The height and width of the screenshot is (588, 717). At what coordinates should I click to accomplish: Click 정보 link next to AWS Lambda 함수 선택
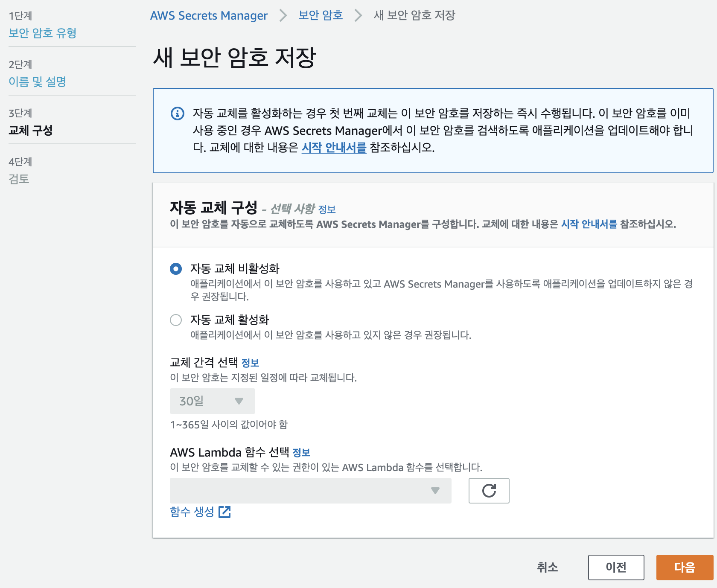[301, 452]
